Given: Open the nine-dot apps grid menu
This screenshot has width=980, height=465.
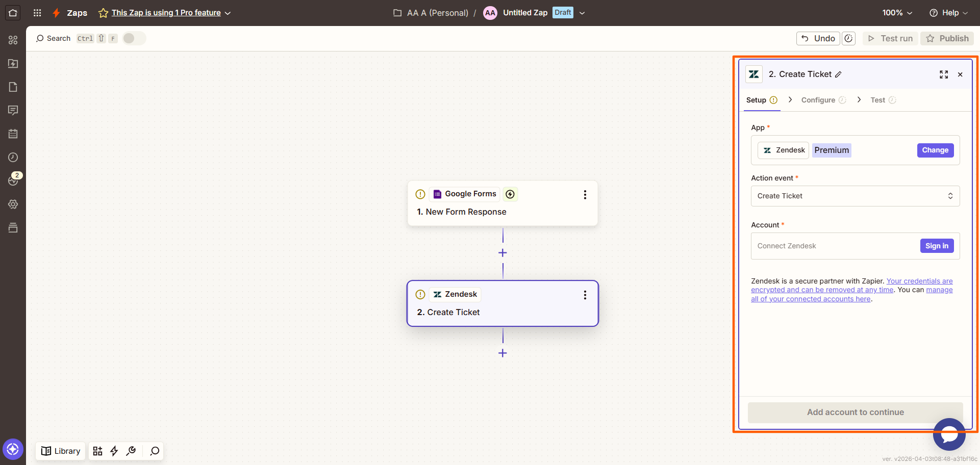Looking at the screenshot, I should (37, 13).
